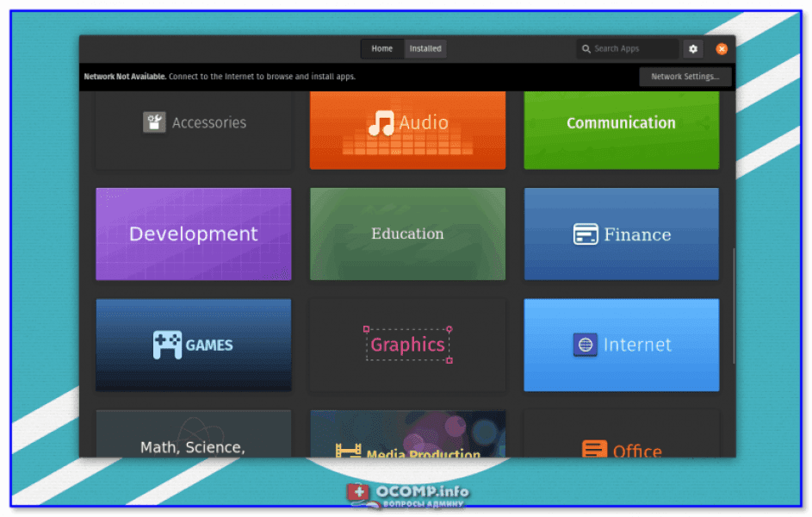Open the Development category tile
Image resolution: width=812 pixels, height=517 pixels.
pyautogui.click(x=193, y=234)
